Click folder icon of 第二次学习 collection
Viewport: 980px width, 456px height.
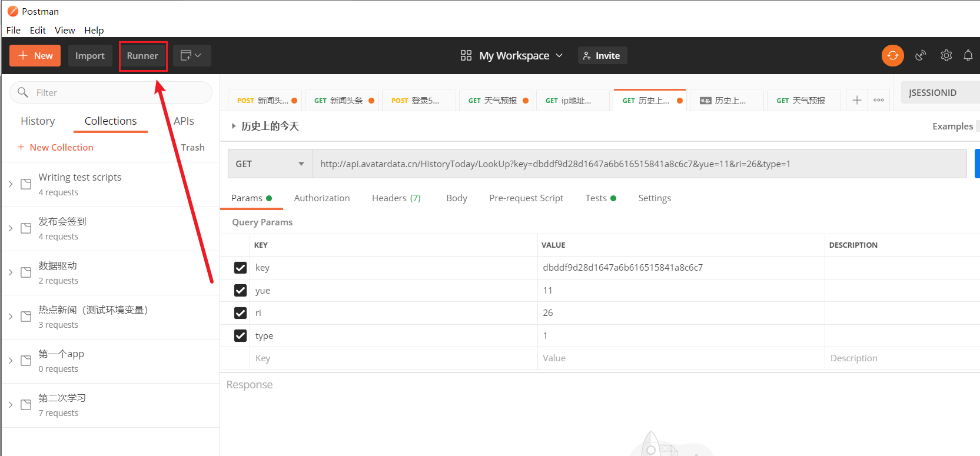(x=26, y=405)
